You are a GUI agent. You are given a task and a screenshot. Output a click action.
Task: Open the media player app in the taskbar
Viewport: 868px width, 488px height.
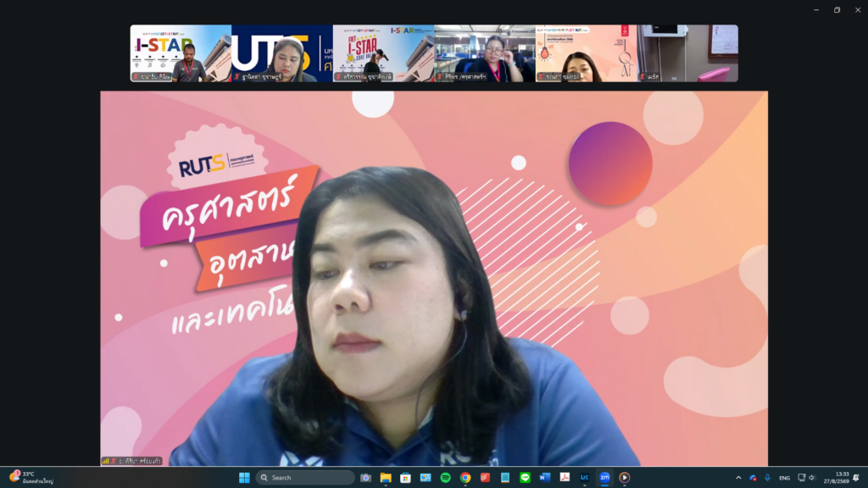pyautogui.click(x=625, y=478)
